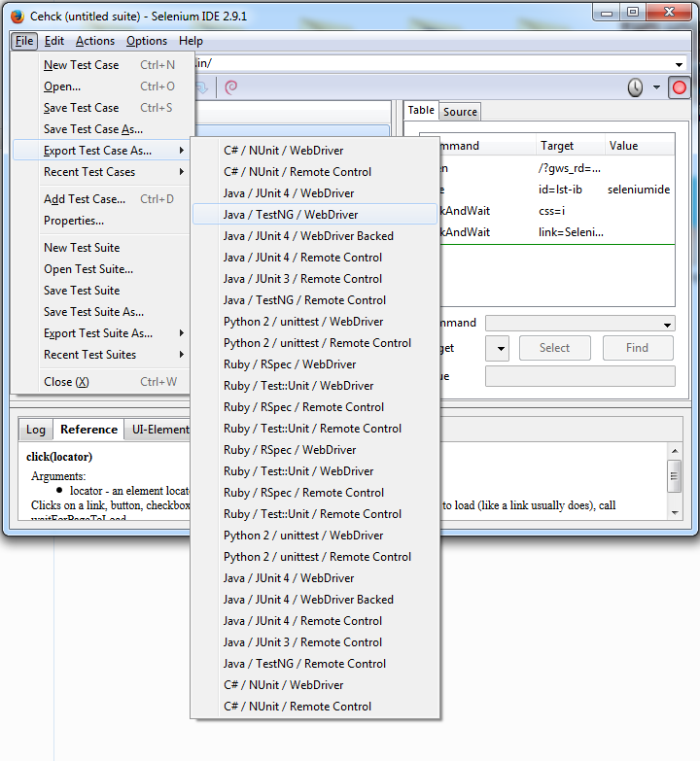The image size is (700, 761).
Task: Export as first Python 2 / unittest / WebDriver
Action: click(315, 322)
